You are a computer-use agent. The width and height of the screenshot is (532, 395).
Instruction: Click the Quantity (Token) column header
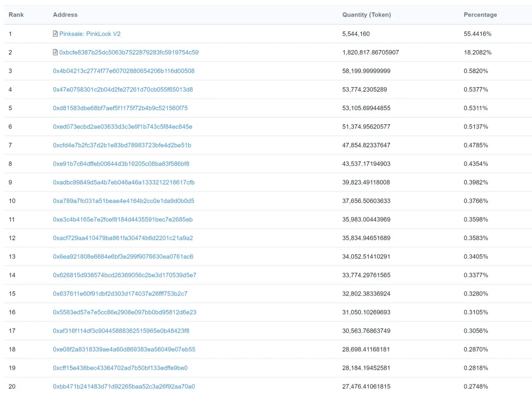[x=366, y=15]
